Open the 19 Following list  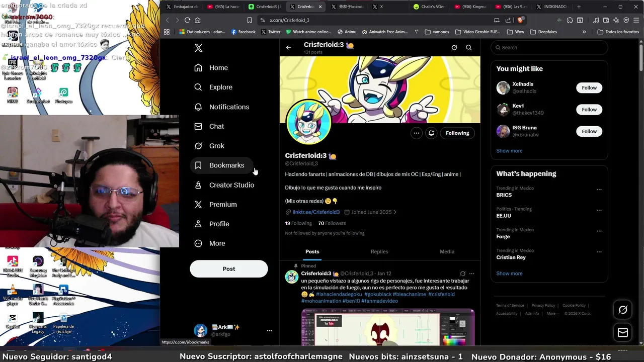(x=298, y=223)
